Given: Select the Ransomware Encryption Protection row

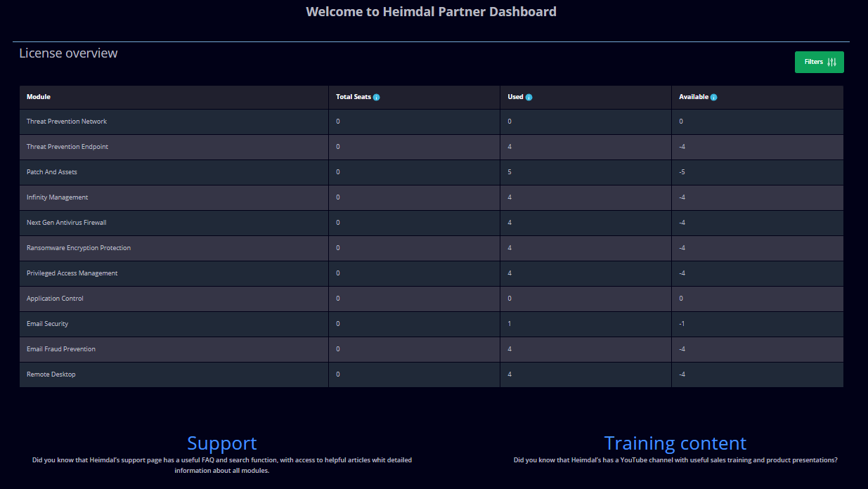Looking at the screenshot, I should [432, 248].
